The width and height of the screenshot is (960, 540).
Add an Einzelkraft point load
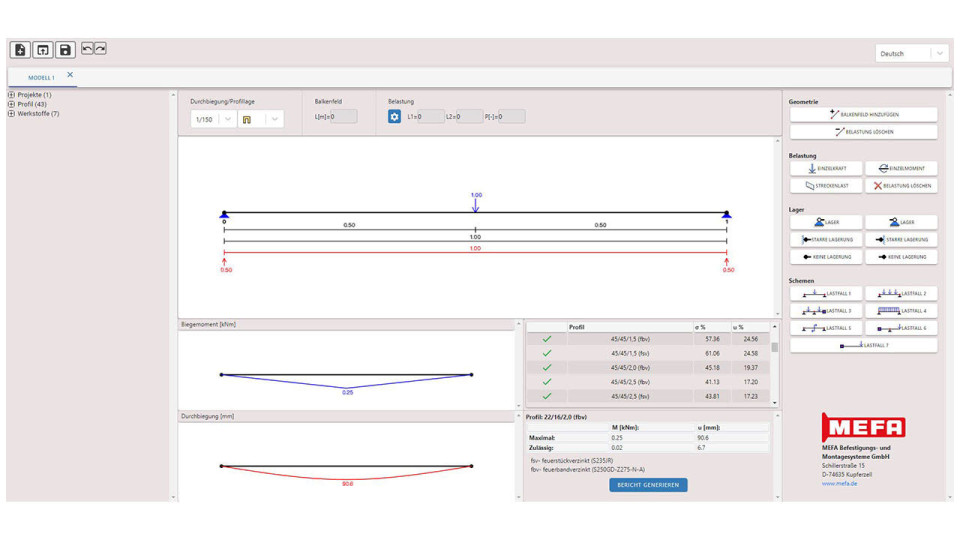826,169
